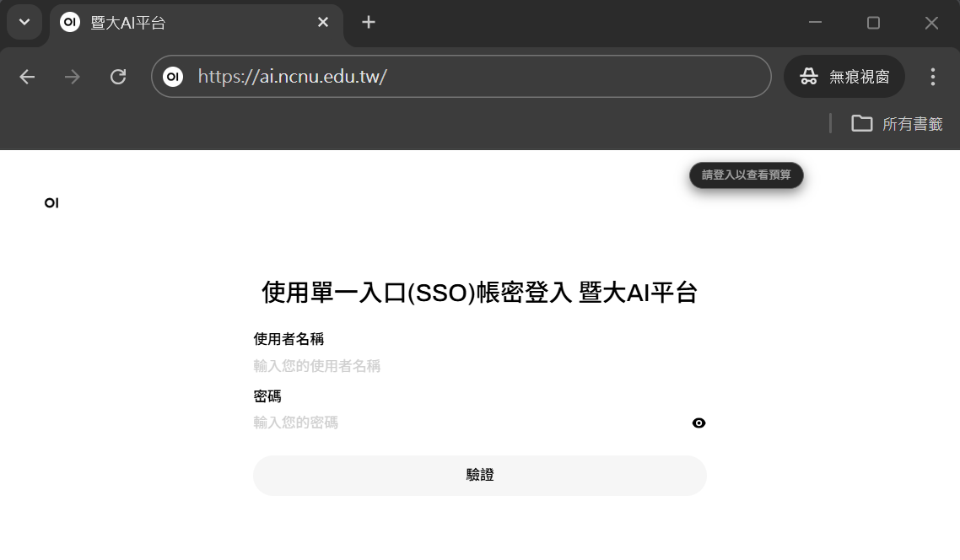The height and width of the screenshot is (560, 960).
Task: Expand the 請登入以查看預算 notice
Action: coord(746,175)
